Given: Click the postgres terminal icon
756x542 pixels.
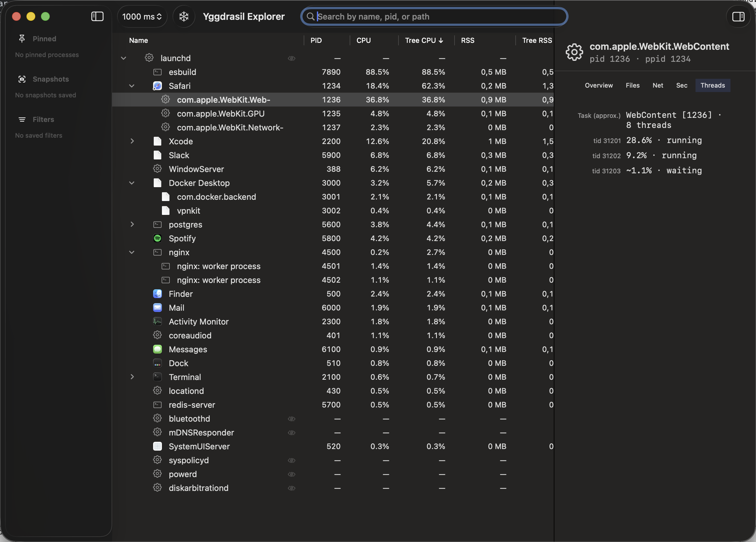Looking at the screenshot, I should (157, 224).
